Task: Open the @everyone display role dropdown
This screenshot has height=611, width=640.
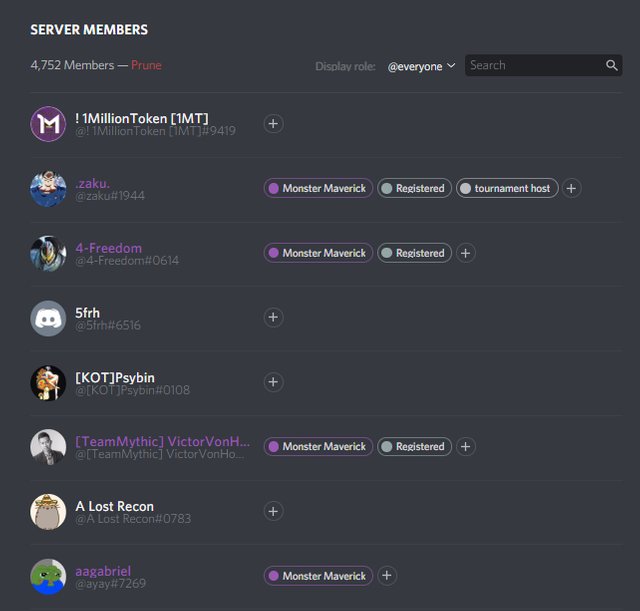Action: 421,66
